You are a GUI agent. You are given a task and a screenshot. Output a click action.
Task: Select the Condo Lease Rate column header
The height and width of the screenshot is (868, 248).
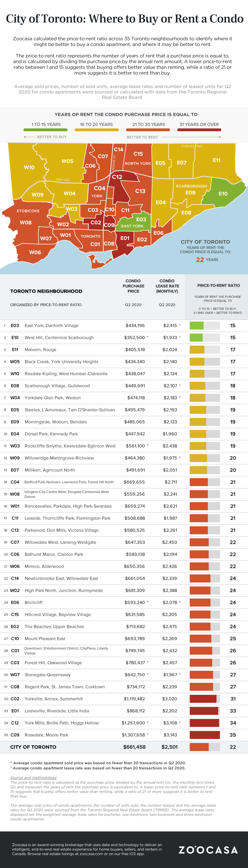coord(167,286)
